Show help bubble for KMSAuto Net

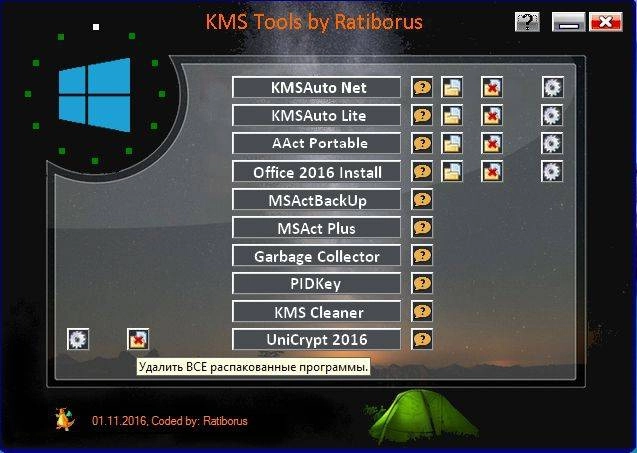point(422,87)
